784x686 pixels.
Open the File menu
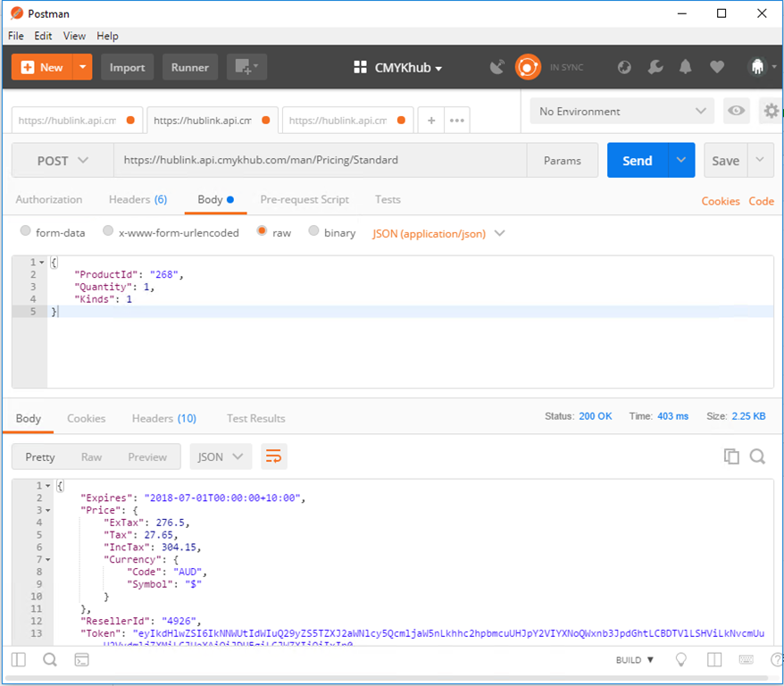tap(16, 36)
